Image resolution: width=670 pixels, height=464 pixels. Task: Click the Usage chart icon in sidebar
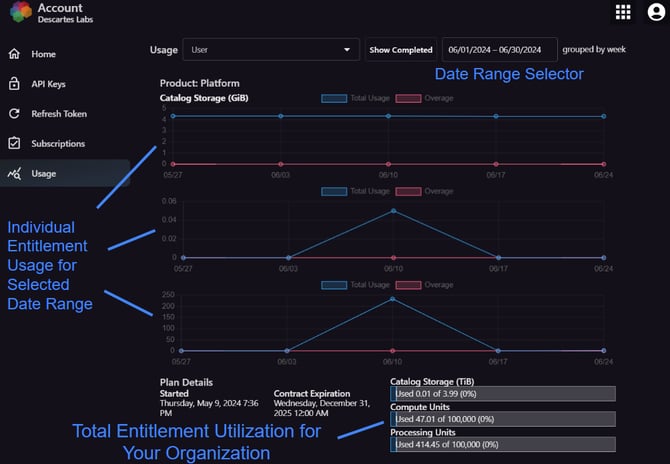[x=14, y=174]
